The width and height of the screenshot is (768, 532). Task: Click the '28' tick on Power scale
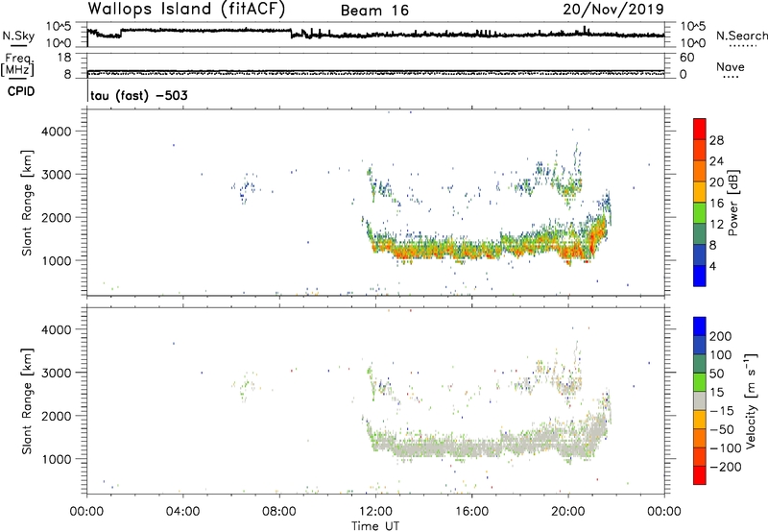pyautogui.click(x=716, y=140)
